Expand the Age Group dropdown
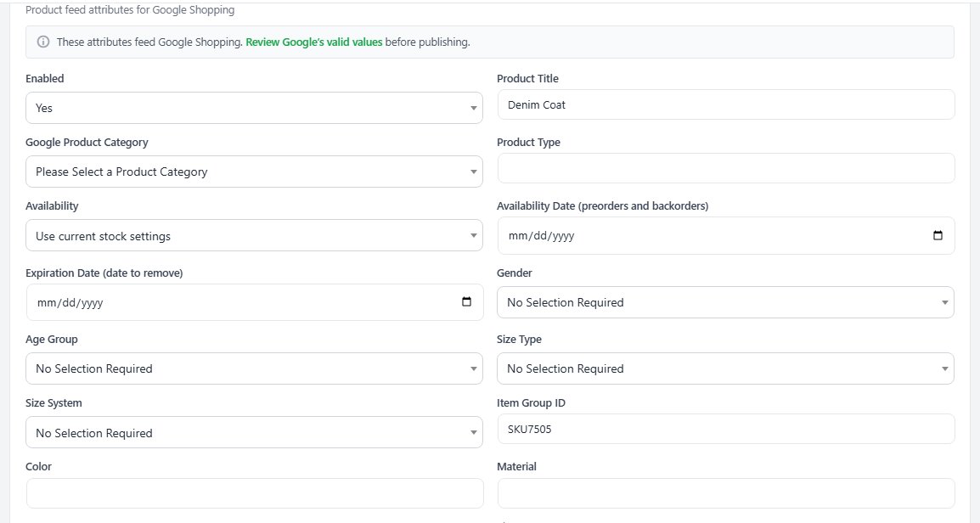 click(254, 368)
